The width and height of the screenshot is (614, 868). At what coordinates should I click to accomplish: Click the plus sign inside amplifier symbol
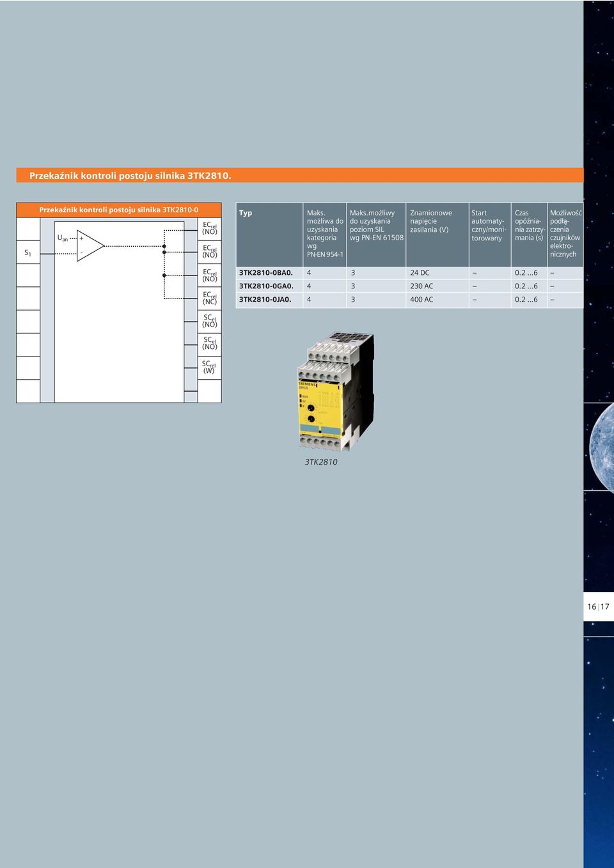point(81,238)
